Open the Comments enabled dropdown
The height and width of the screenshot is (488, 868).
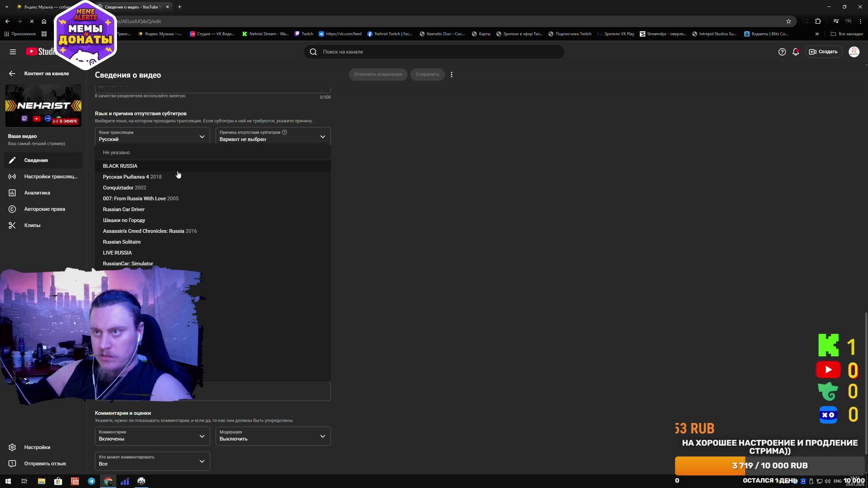pos(152,436)
